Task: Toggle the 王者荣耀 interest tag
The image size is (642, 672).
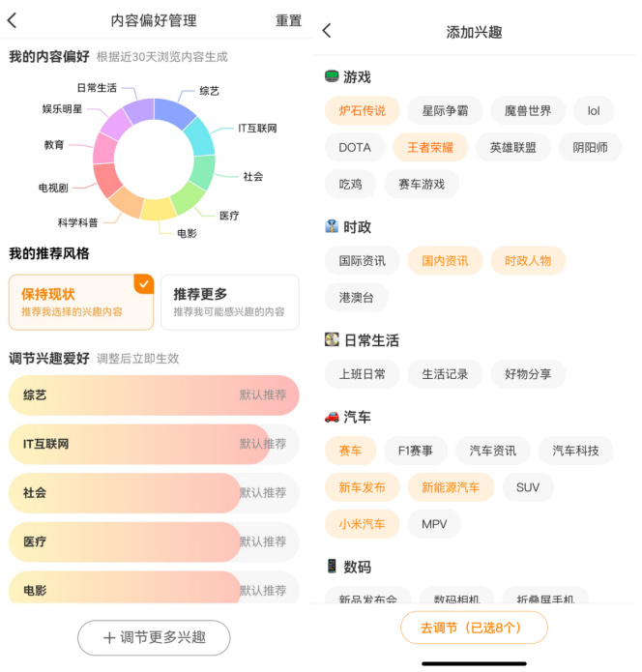Action: coord(430,147)
